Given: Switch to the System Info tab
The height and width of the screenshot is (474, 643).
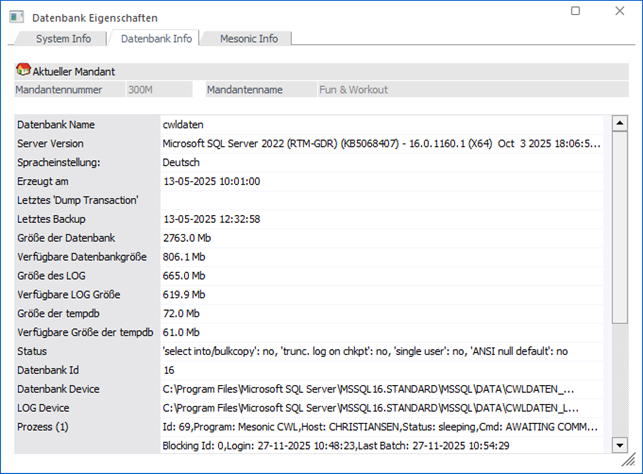Looking at the screenshot, I should [63, 39].
